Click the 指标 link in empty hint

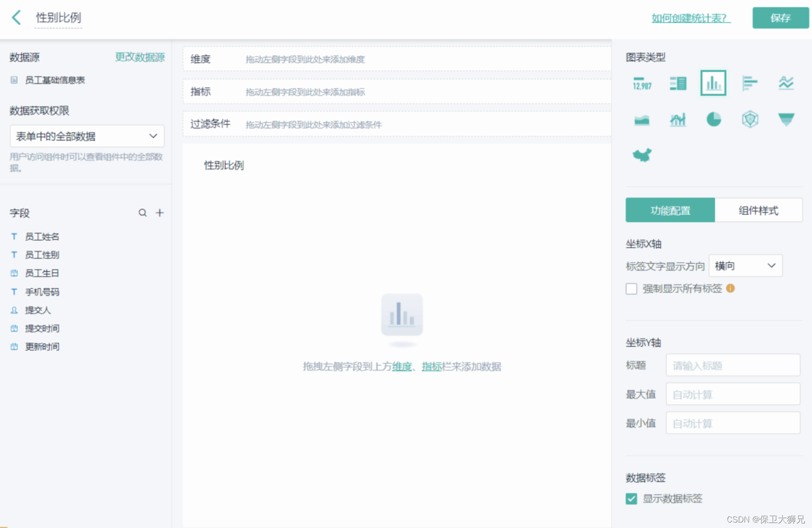coord(432,366)
